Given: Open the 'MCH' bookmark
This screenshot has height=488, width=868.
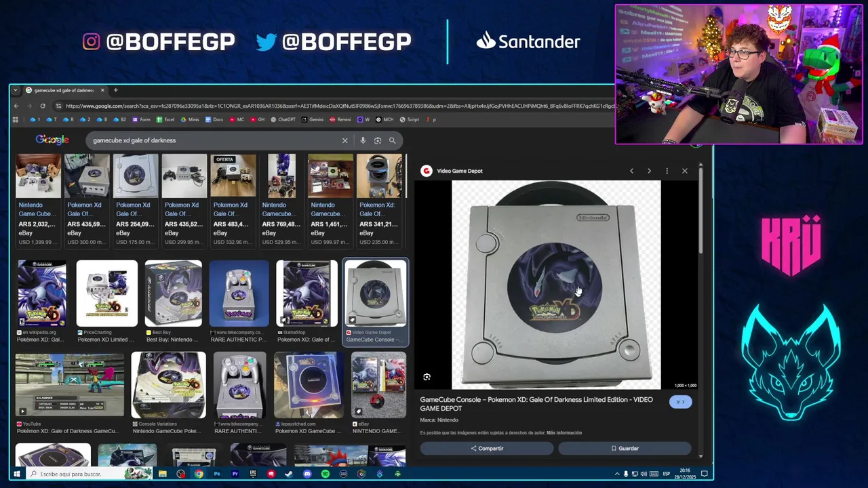Looking at the screenshot, I should (x=384, y=119).
